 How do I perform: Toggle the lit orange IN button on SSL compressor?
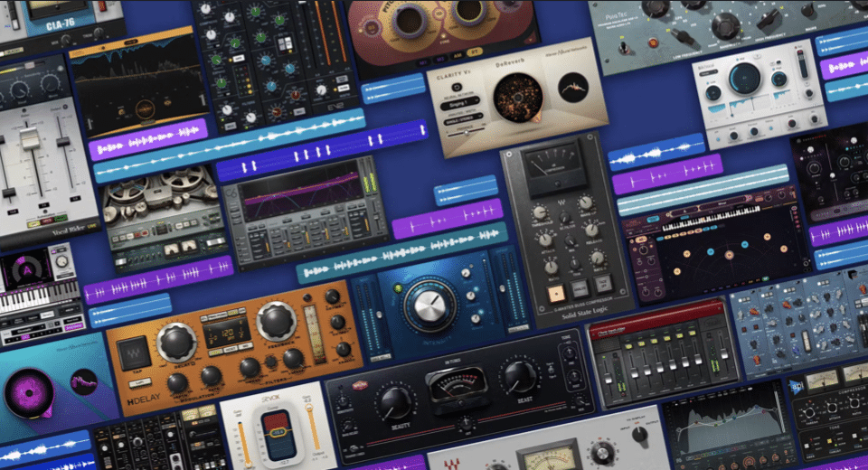(x=556, y=294)
